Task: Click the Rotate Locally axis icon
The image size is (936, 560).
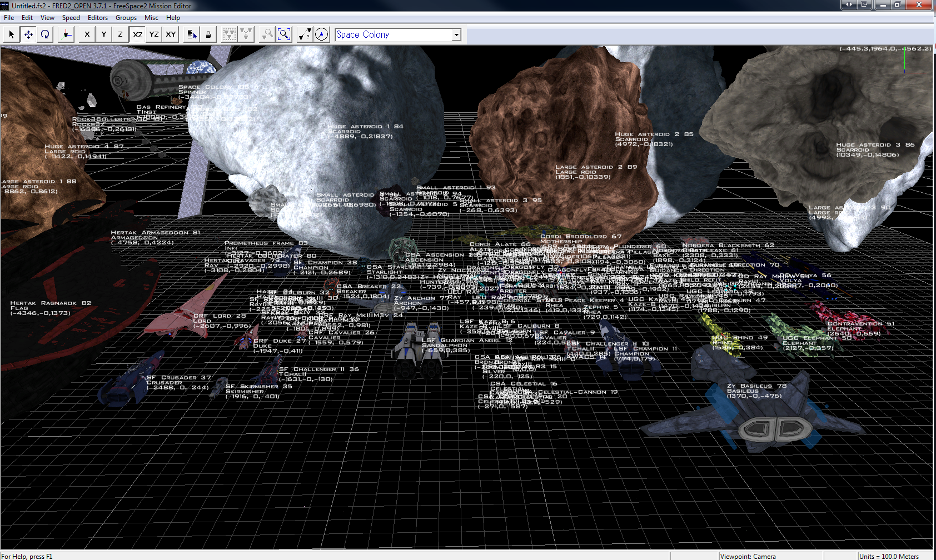Action: tap(66, 34)
